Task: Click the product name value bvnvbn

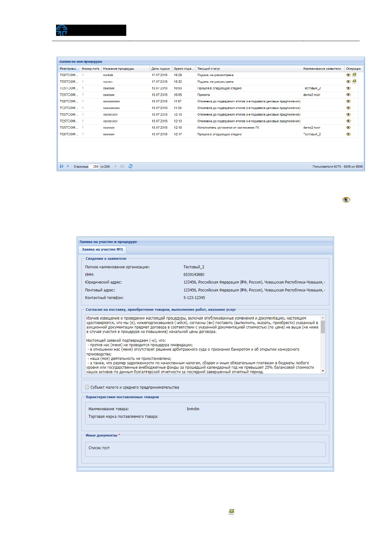Action: pyautogui.click(x=193, y=409)
